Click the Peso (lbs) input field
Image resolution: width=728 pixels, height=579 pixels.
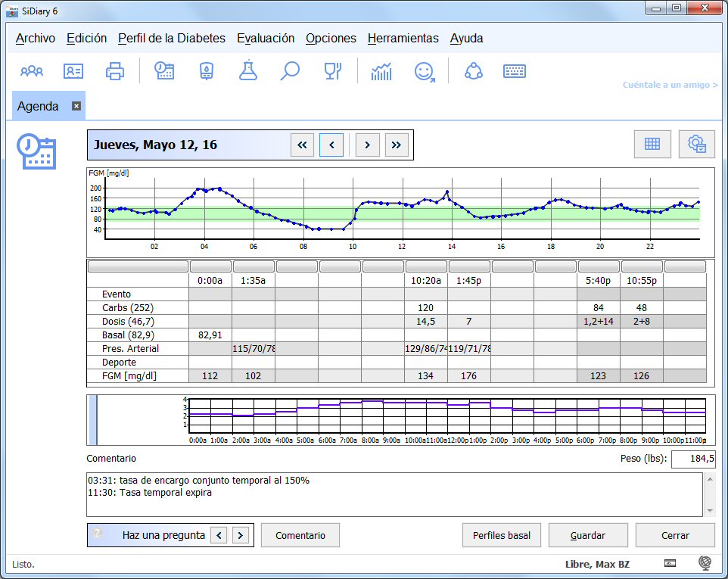[692, 459]
